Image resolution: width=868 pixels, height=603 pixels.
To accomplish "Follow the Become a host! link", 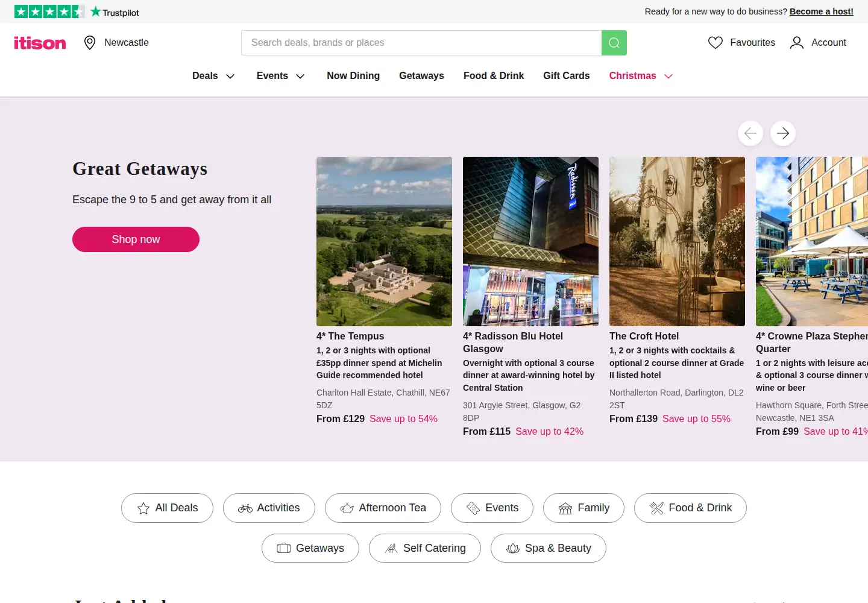I will coord(822,11).
